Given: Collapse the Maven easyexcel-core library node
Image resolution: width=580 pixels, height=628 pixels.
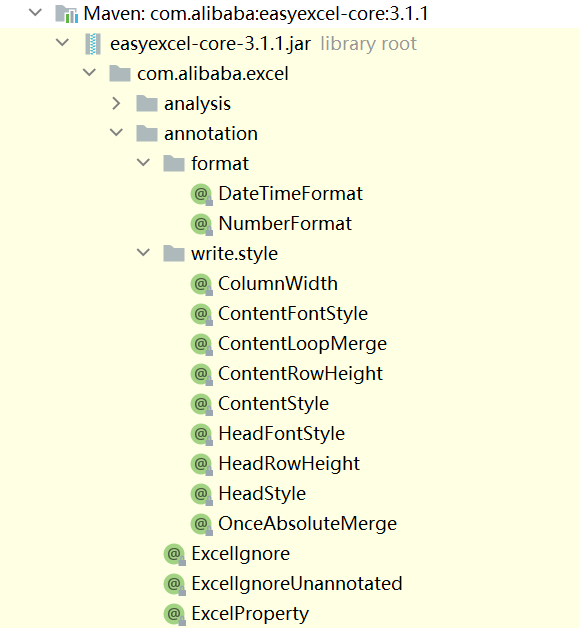Looking at the screenshot, I should point(35,13).
